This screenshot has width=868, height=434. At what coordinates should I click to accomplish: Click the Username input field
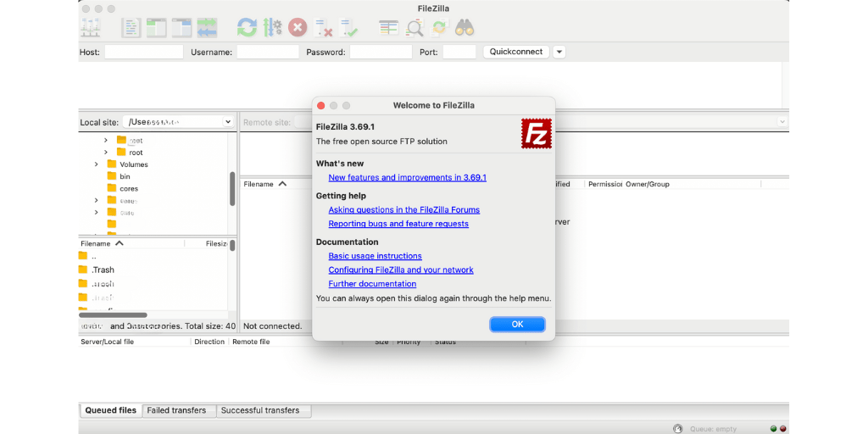pyautogui.click(x=268, y=52)
